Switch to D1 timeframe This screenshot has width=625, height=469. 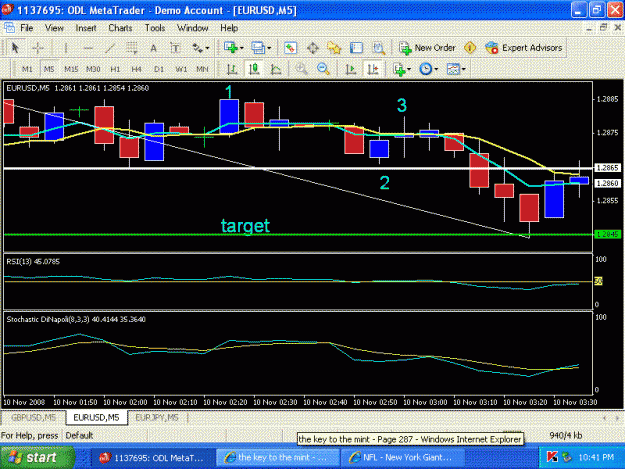159,69
